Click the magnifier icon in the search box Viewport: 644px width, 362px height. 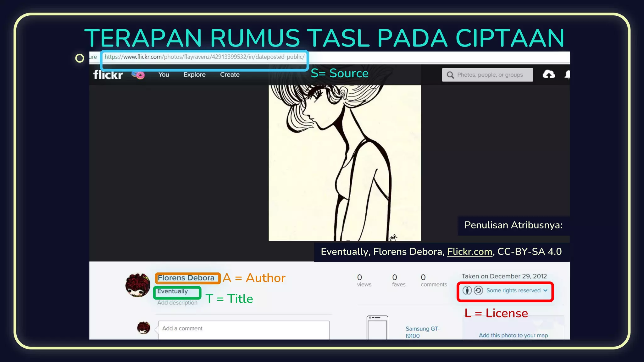pos(450,75)
